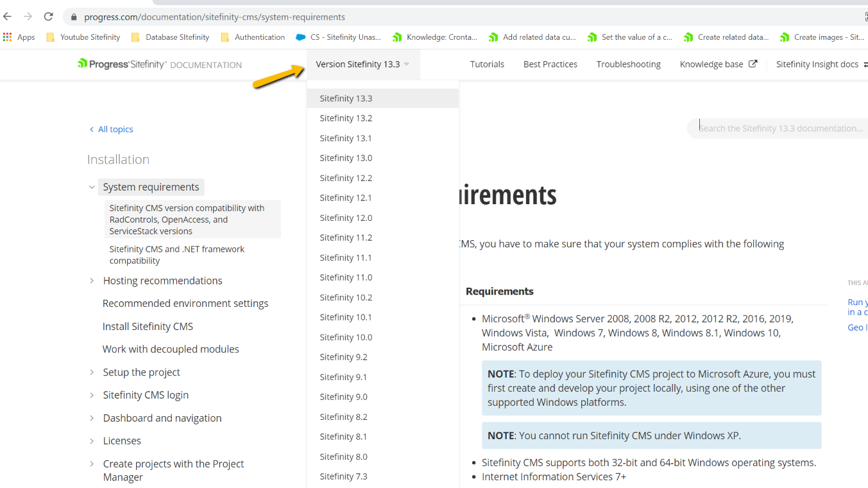Viewport: 868px width, 488px height.
Task: Open the CS - Sitefinity Unas... Salesforce bookmark
Action: [x=338, y=37]
